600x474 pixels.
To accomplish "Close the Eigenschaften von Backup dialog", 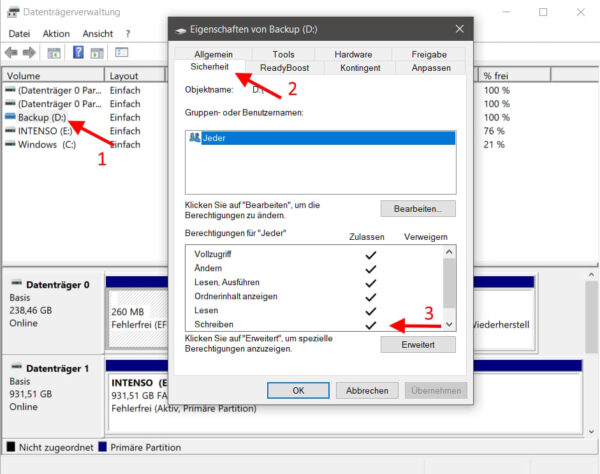I will pyautogui.click(x=460, y=29).
